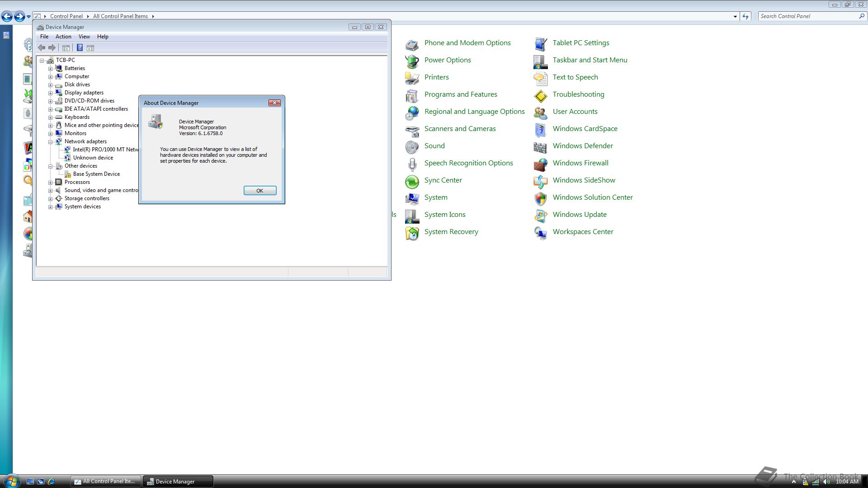The image size is (868, 488).
Task: Open Troubleshooting link
Action: pyautogui.click(x=578, y=94)
